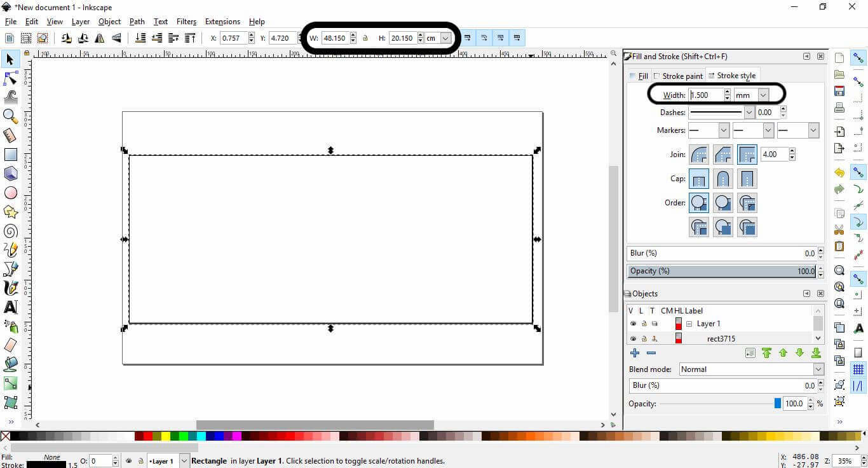Switch to Stroke paint tab
This screenshot has height=468, width=868.
coord(678,76)
